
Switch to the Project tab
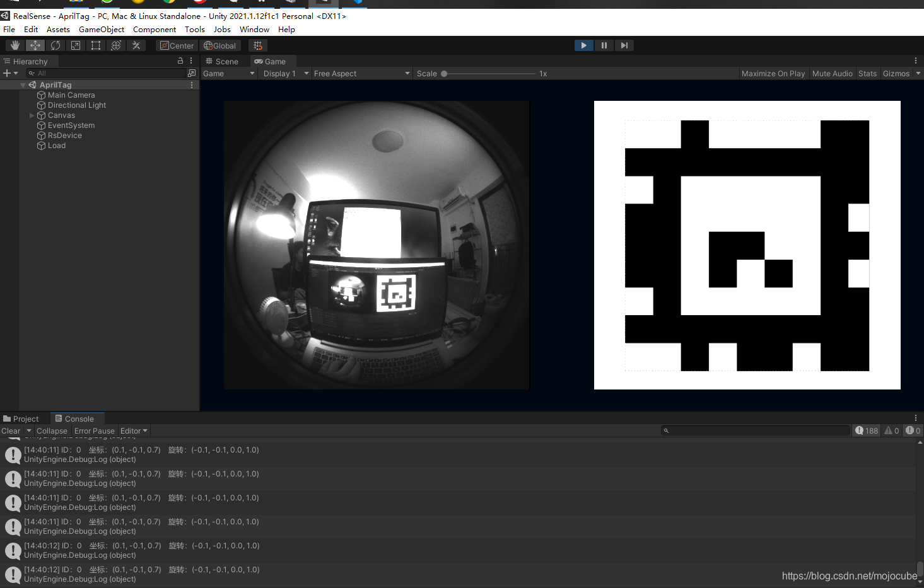pyautogui.click(x=21, y=418)
